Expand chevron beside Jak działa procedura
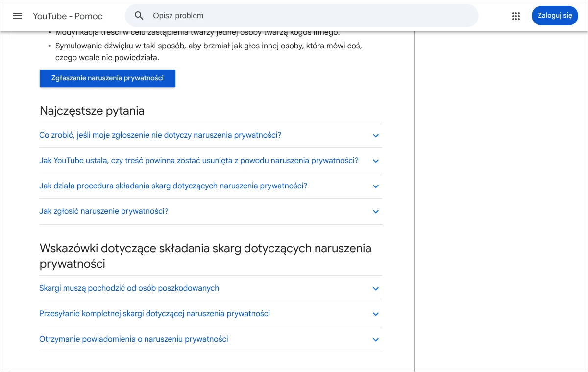Screen dimensions: 588x372 376,186
